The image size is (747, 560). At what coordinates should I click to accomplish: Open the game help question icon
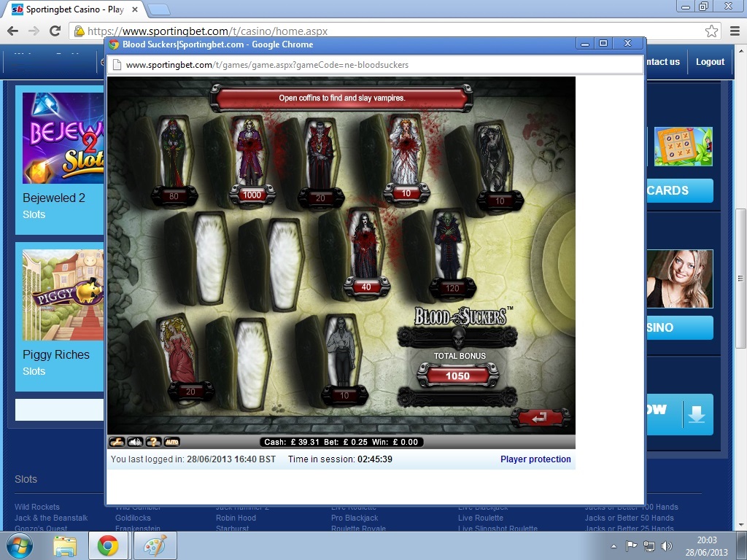tap(153, 442)
